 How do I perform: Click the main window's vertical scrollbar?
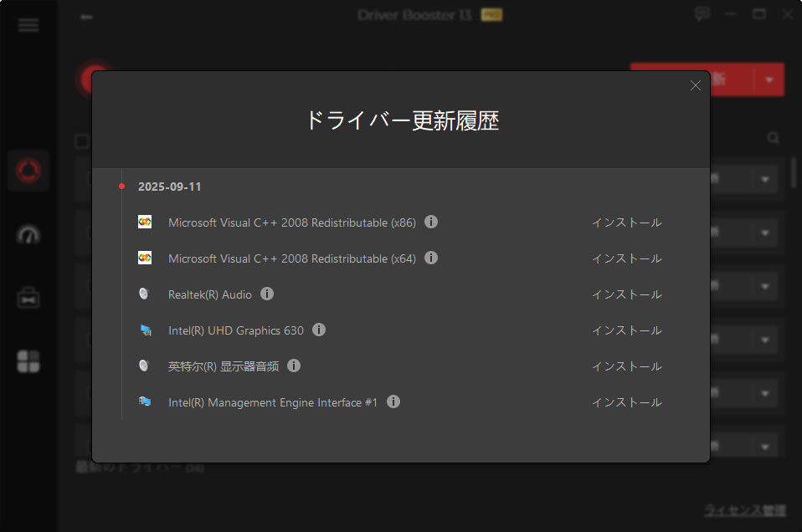point(794,173)
